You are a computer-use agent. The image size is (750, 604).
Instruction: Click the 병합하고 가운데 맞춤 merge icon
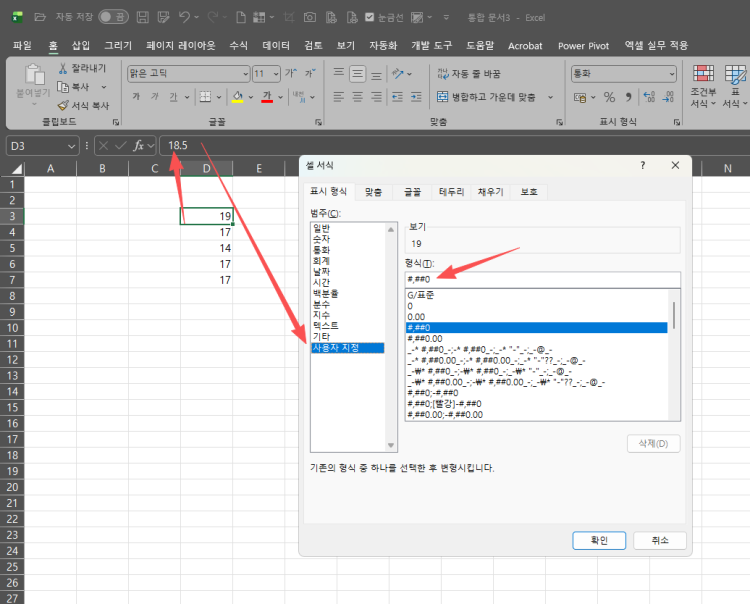point(443,97)
